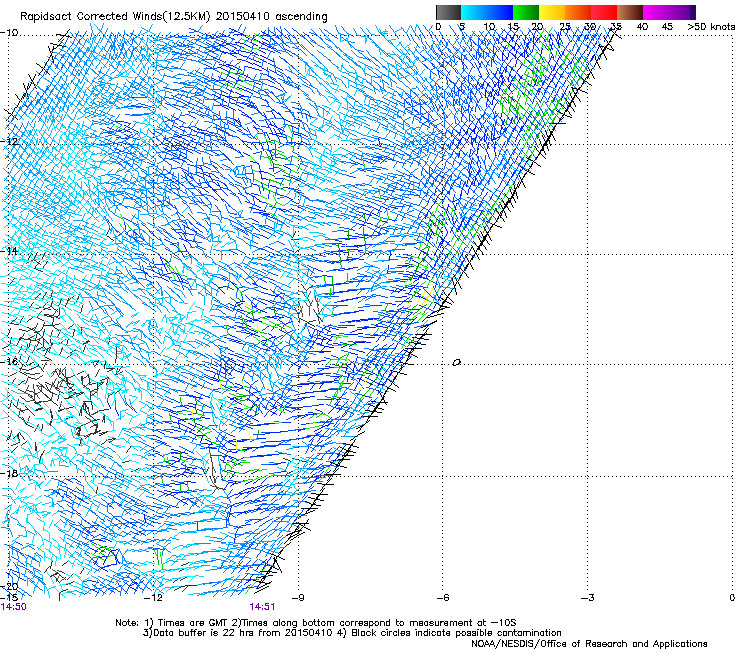Image resolution: width=740 pixels, height=650 pixels.
Task: Click the purple '14:51' time label
Action: tap(262, 607)
